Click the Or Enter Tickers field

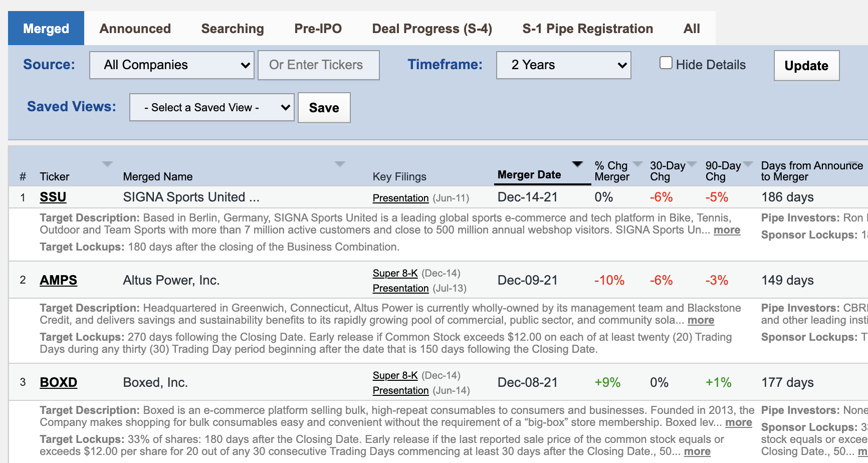pyautogui.click(x=318, y=65)
